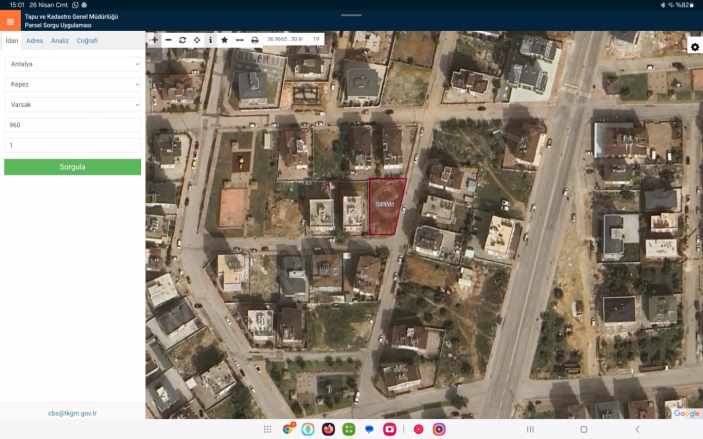Click the refresh map icon
Viewport: 703px width, 439px height.
coord(182,39)
